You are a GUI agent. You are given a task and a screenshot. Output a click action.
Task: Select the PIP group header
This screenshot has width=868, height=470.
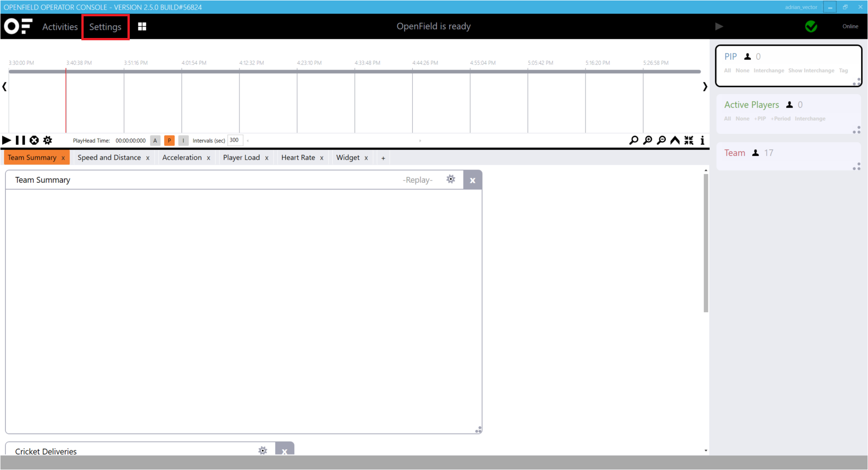pos(731,57)
